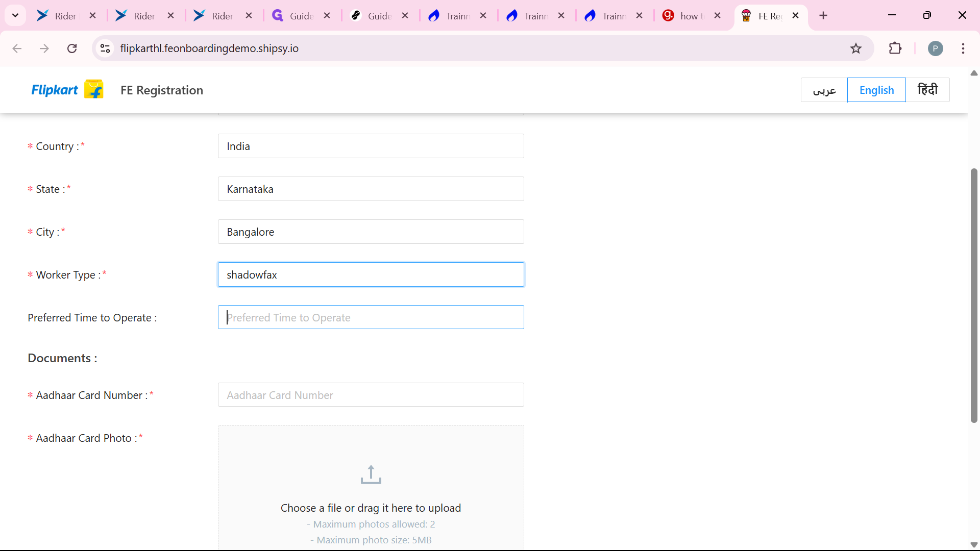Switch language to Hindi
The height and width of the screenshot is (551, 980).
(x=927, y=90)
